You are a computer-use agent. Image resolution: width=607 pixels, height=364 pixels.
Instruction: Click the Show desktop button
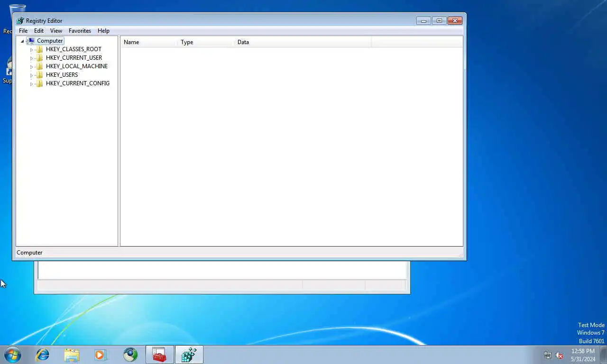point(603,355)
